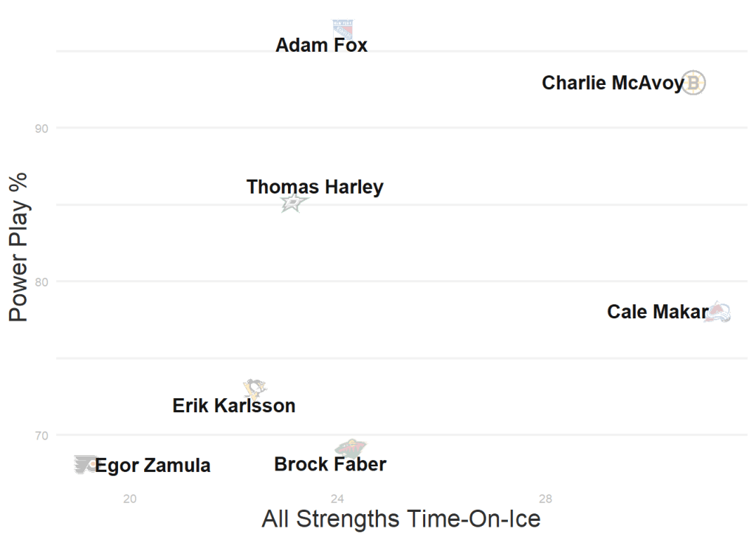Select the Cale Makar label

[657, 312]
